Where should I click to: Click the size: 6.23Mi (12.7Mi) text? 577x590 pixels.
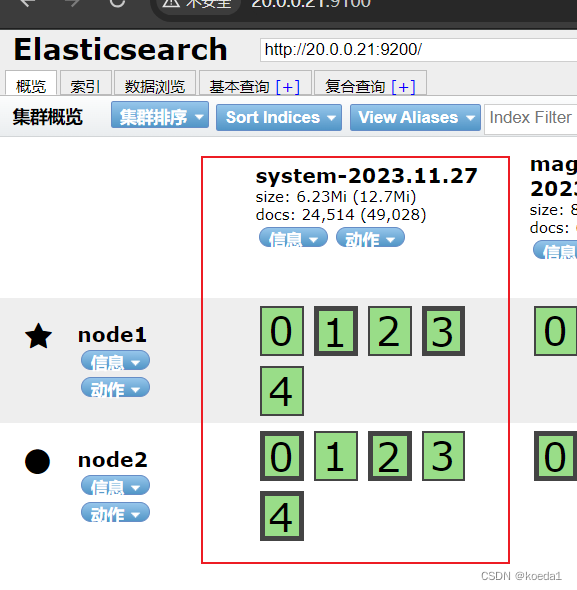coord(336,197)
